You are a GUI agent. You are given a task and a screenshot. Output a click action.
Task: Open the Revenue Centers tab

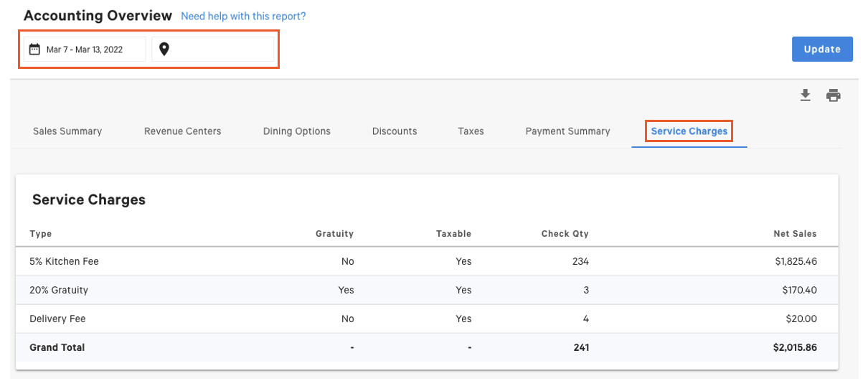click(182, 131)
